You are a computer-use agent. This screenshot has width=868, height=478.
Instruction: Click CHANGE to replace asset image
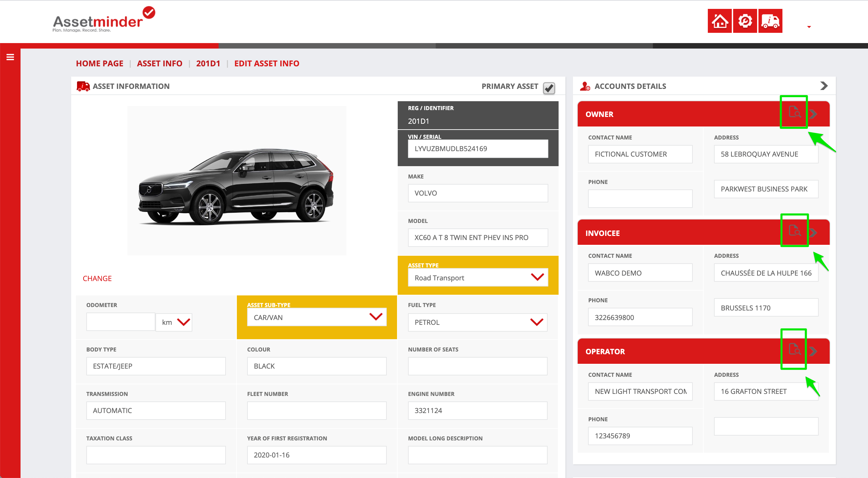[x=97, y=278]
